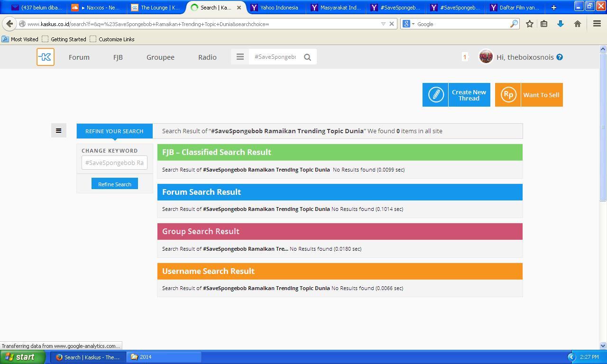Click the Refine Search button
The height and width of the screenshot is (364, 607).
115,184
